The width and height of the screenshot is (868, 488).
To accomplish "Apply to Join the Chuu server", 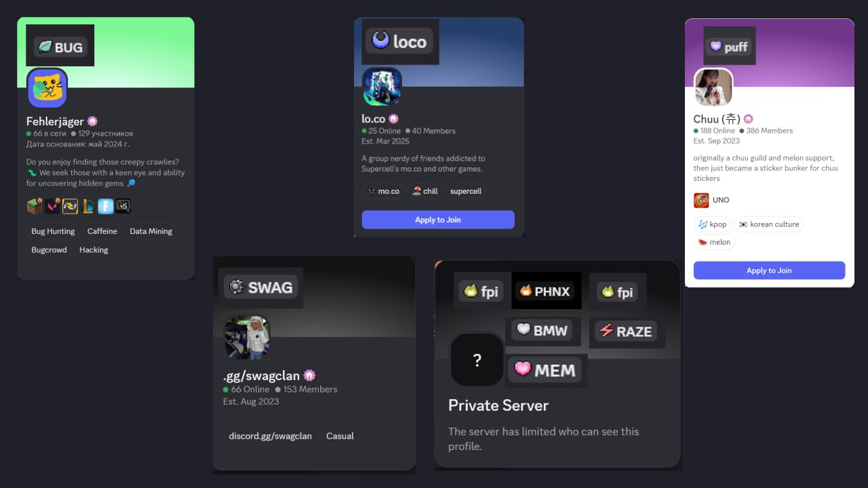I will pos(769,270).
